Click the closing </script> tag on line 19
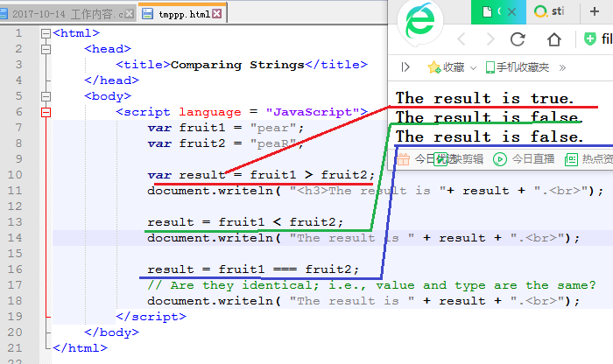613x364 pixels. tap(151, 317)
